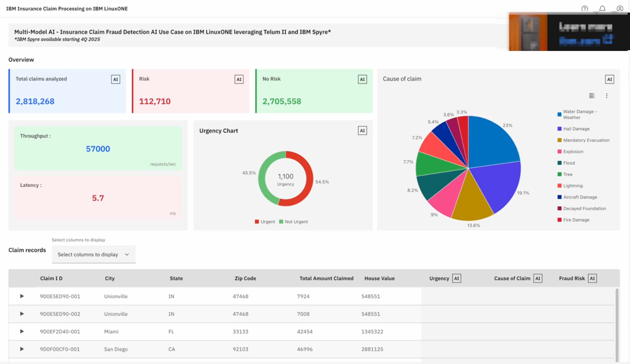Click AI badge on Total claims analyzed card
The image size is (630, 364).
pyautogui.click(x=115, y=79)
